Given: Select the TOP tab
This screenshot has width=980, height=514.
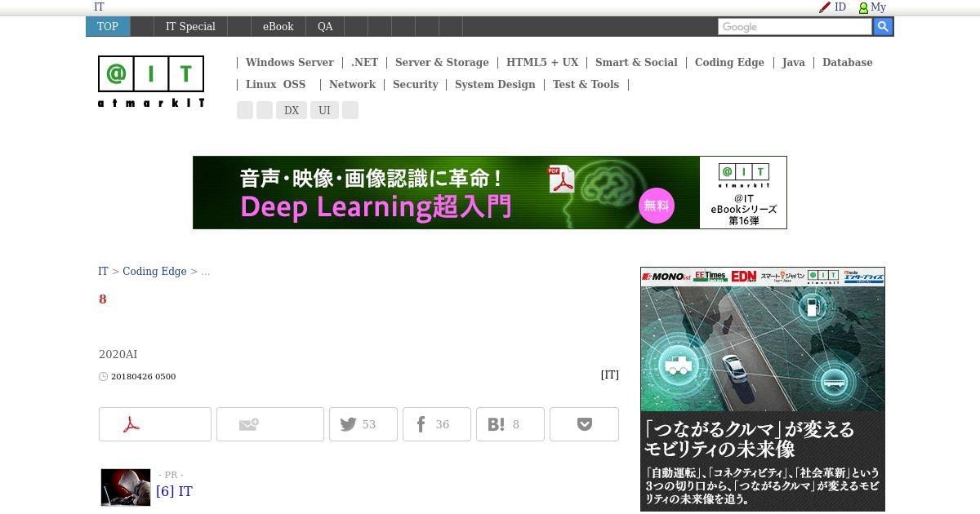Looking at the screenshot, I should tap(108, 26).
